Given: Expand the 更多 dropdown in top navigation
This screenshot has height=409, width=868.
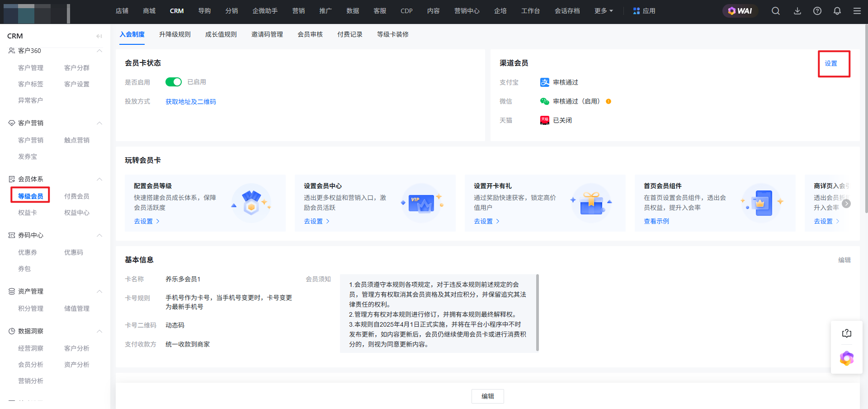Looking at the screenshot, I should pos(603,11).
